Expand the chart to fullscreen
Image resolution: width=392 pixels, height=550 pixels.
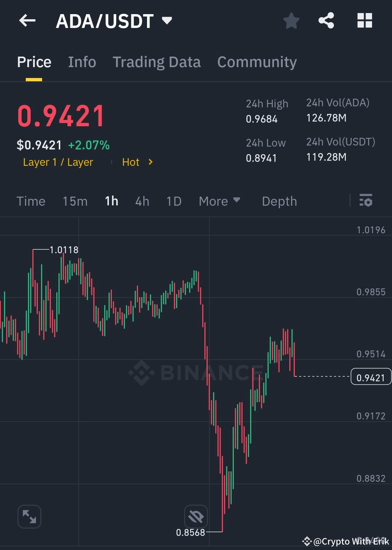(29, 516)
